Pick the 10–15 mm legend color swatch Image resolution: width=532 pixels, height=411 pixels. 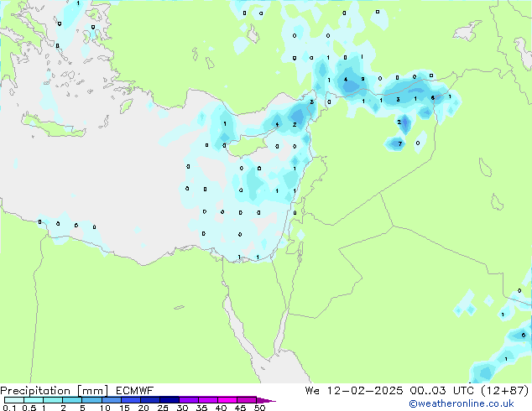112,400
